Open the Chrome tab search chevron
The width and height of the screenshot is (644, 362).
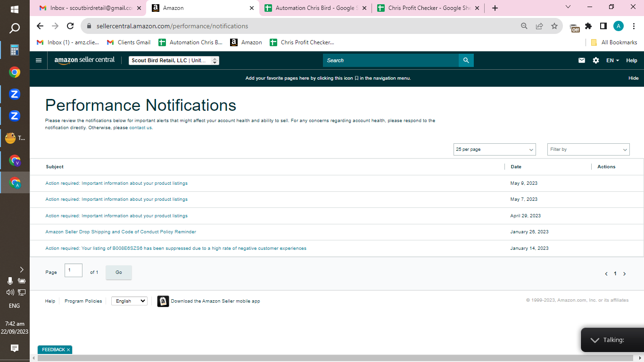click(568, 7)
